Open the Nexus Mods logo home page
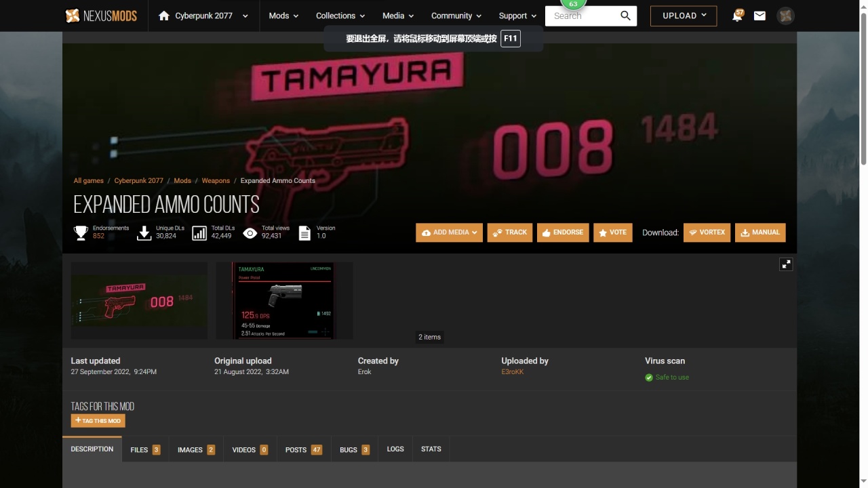 pos(101,16)
